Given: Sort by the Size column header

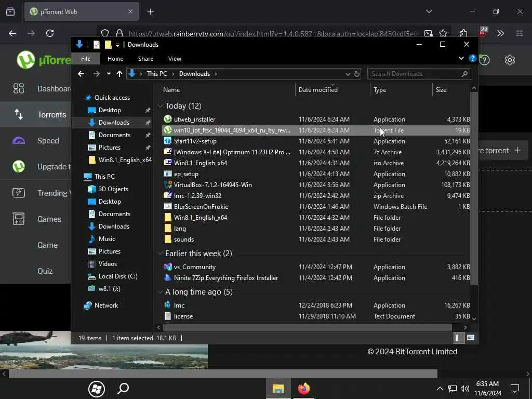Looking at the screenshot, I should (x=451, y=89).
